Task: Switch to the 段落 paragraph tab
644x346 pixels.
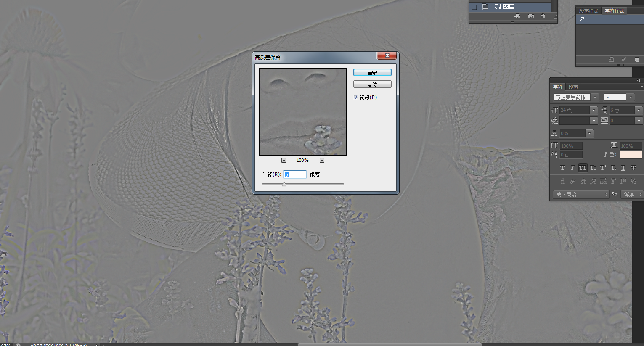Action: 573,87
